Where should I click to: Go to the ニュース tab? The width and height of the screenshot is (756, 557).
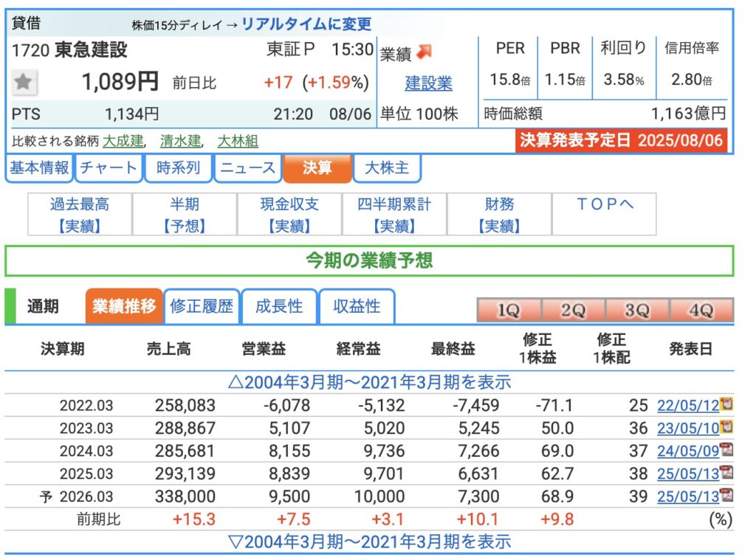(x=247, y=167)
